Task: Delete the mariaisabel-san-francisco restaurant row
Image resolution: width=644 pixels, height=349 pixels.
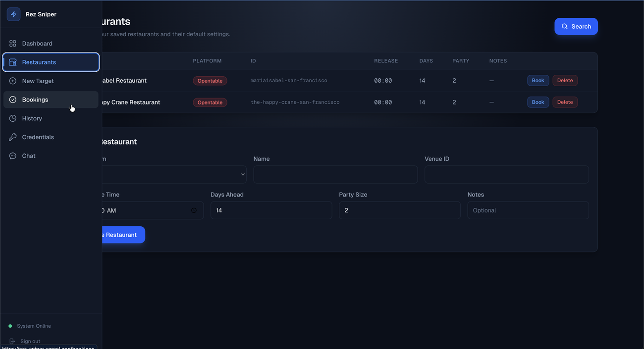Action: 565,81
